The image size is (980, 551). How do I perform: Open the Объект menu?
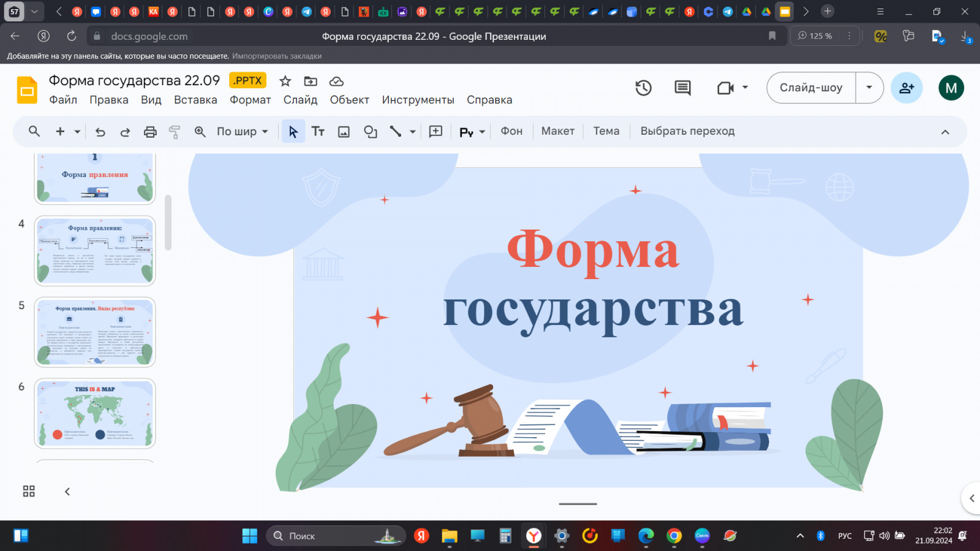(350, 100)
